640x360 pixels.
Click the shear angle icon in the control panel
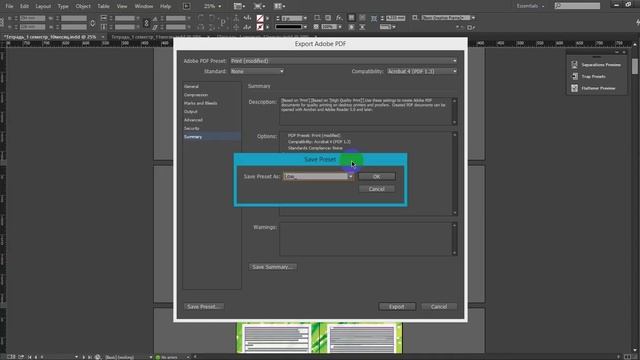click(x=155, y=27)
